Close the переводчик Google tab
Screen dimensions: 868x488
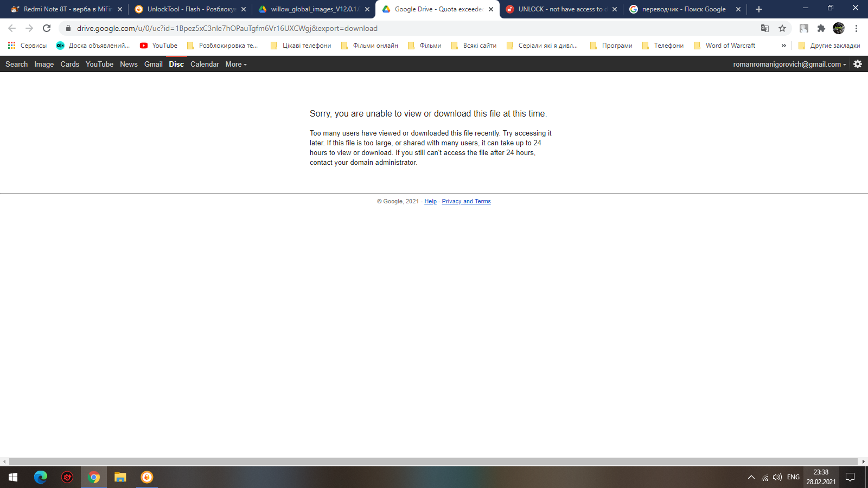738,9
